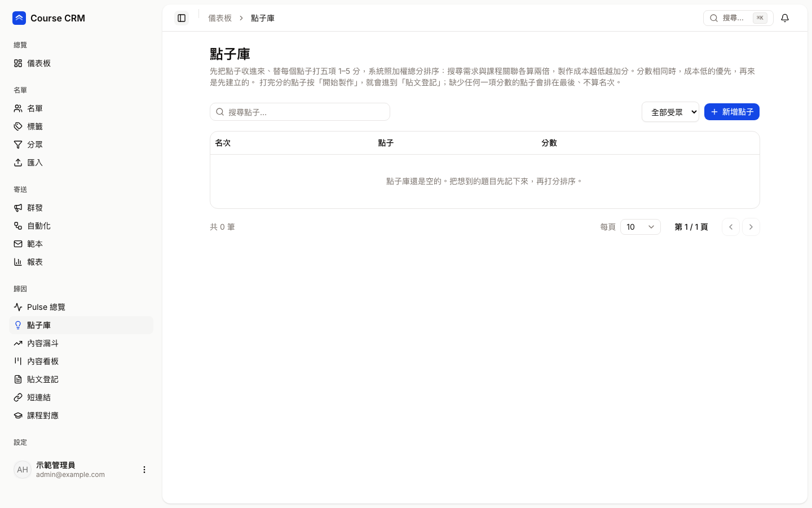
Task: Click the 分數 column header
Action: (549, 143)
